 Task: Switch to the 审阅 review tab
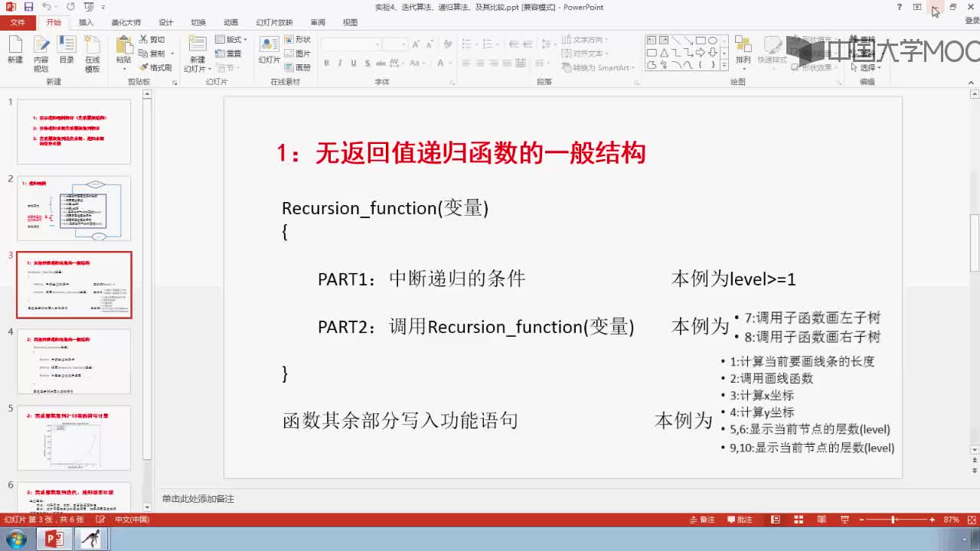(318, 22)
